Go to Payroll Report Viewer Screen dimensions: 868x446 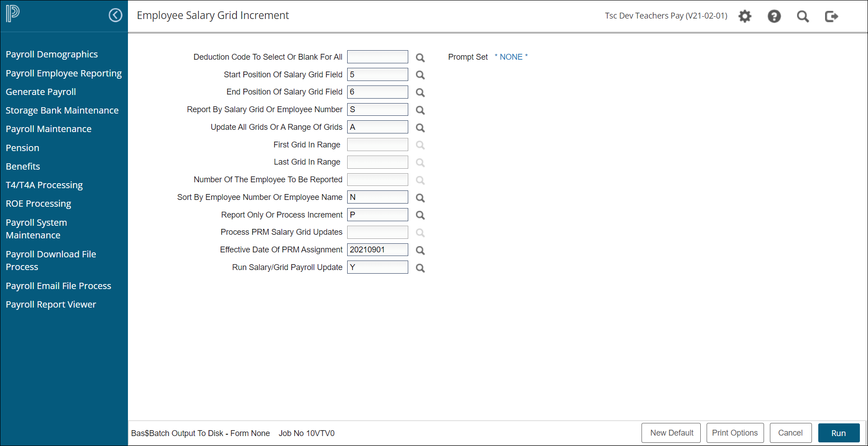(x=51, y=304)
